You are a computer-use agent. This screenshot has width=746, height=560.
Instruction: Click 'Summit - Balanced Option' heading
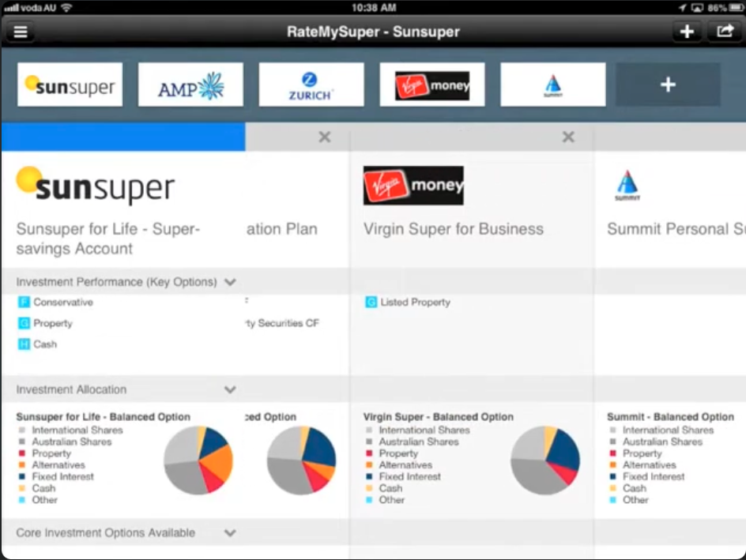click(x=670, y=417)
